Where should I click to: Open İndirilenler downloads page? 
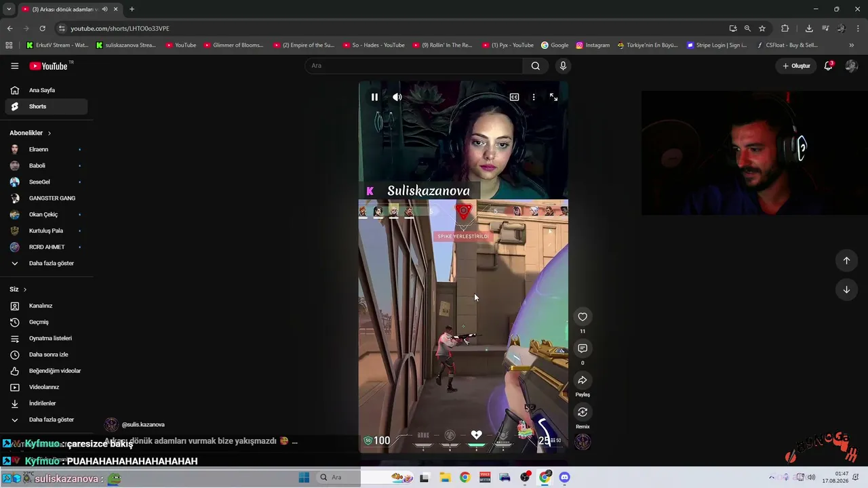pyautogui.click(x=46, y=403)
